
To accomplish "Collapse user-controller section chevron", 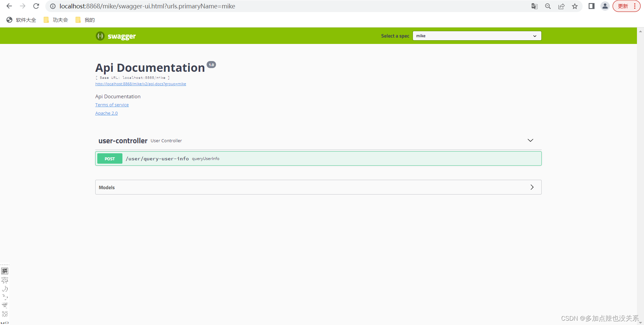I will click(530, 140).
